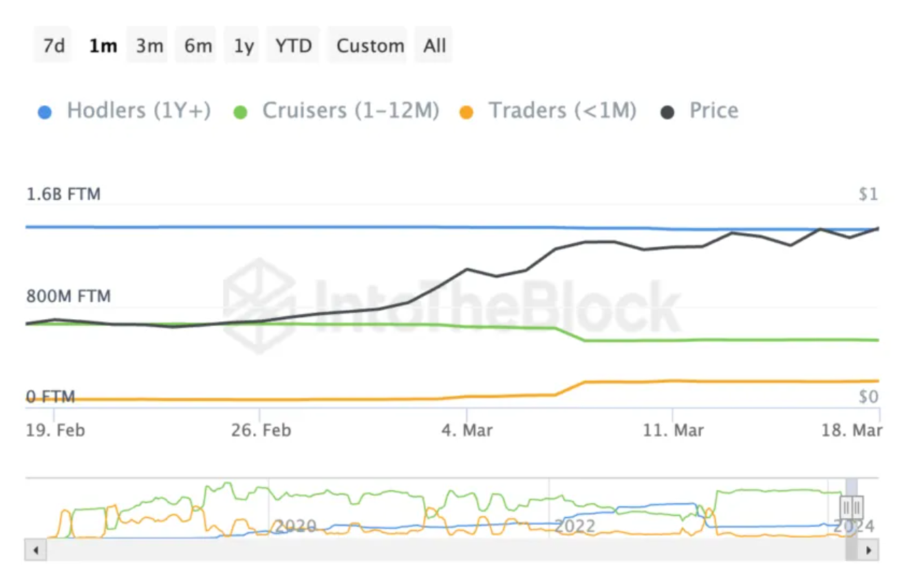This screenshot has height=588, width=904.
Task: Show year-to-date with YTD
Action: 294,46
